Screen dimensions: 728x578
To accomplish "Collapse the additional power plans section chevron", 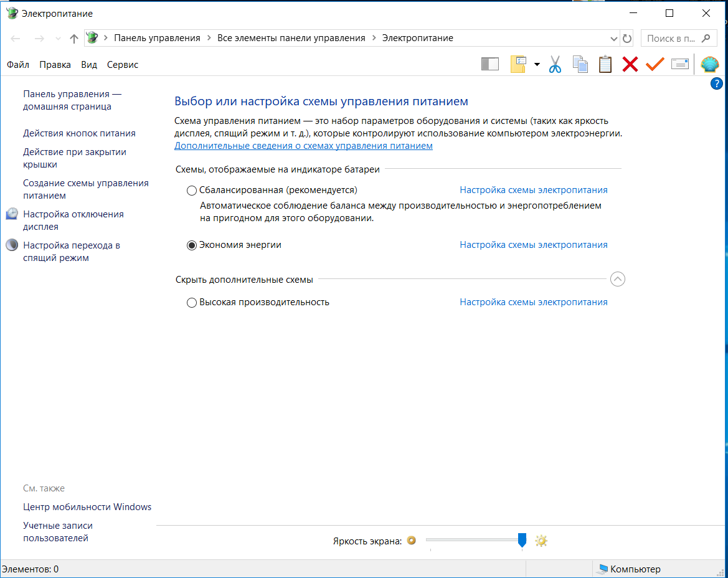I will click(618, 279).
